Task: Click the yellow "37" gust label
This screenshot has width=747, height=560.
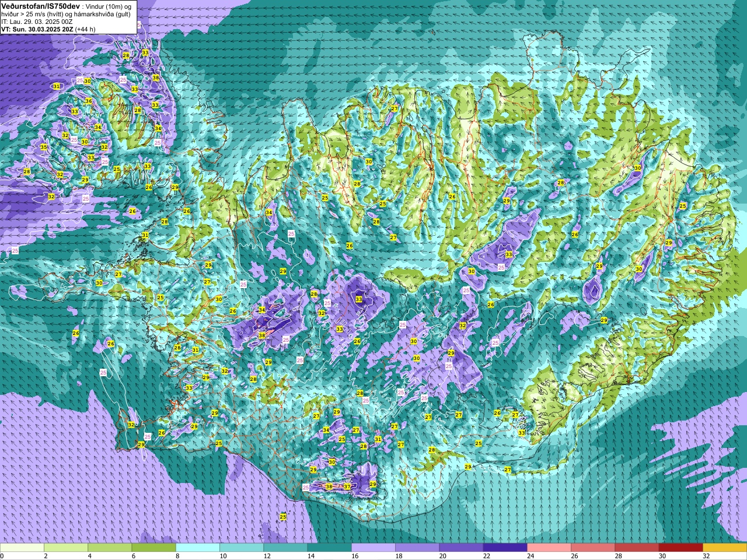Action: 347,487
